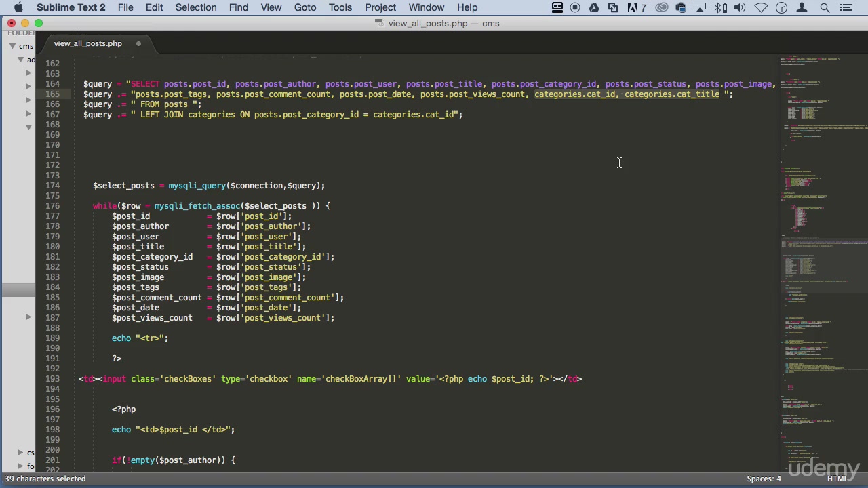Open the Apple menu

coord(18,7)
